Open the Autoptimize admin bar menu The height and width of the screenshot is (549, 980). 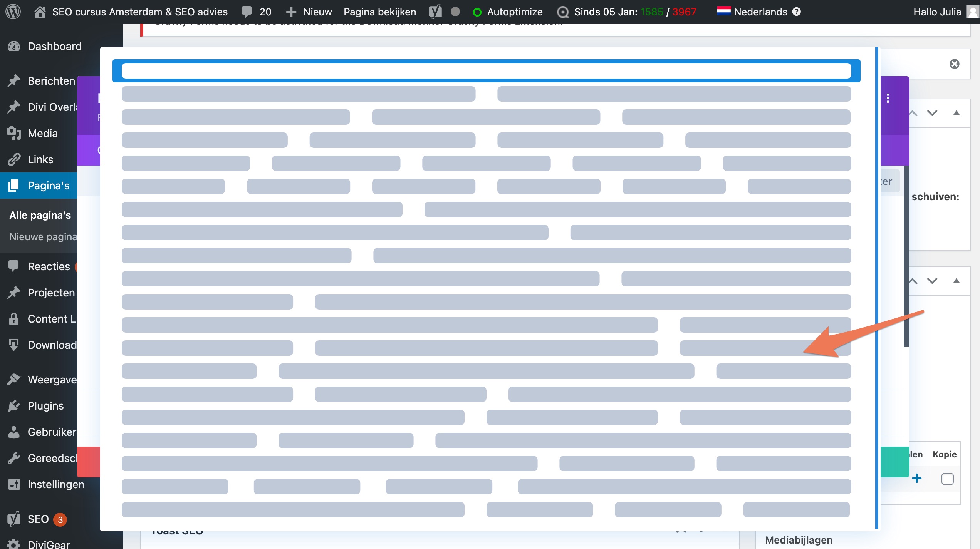tap(508, 12)
